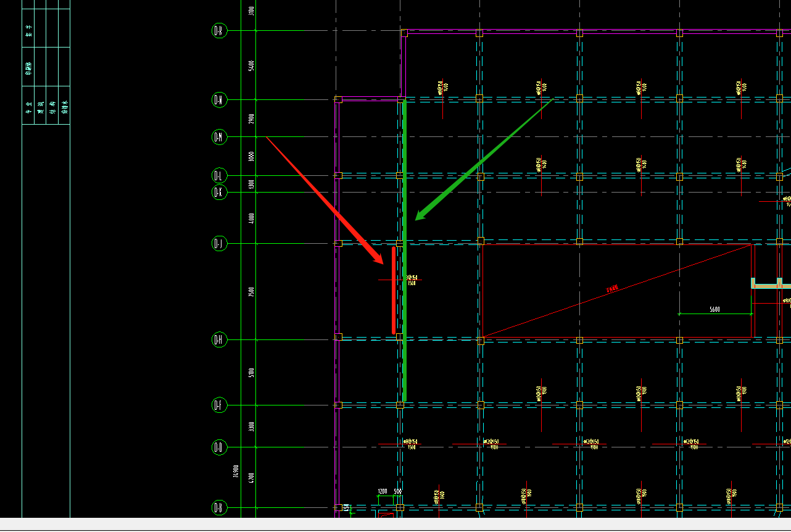The height and width of the screenshot is (532, 791).
Task: Select the D-L axis bubble
Action: click(218, 176)
